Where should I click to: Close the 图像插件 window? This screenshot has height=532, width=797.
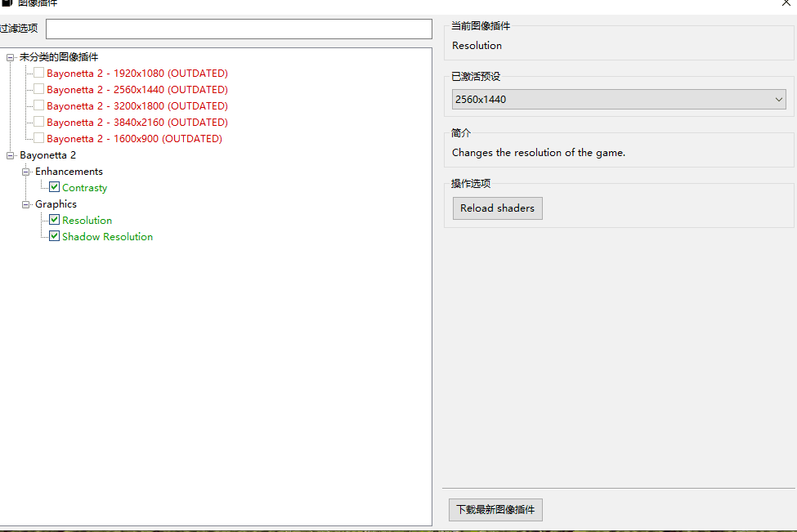click(786, 3)
